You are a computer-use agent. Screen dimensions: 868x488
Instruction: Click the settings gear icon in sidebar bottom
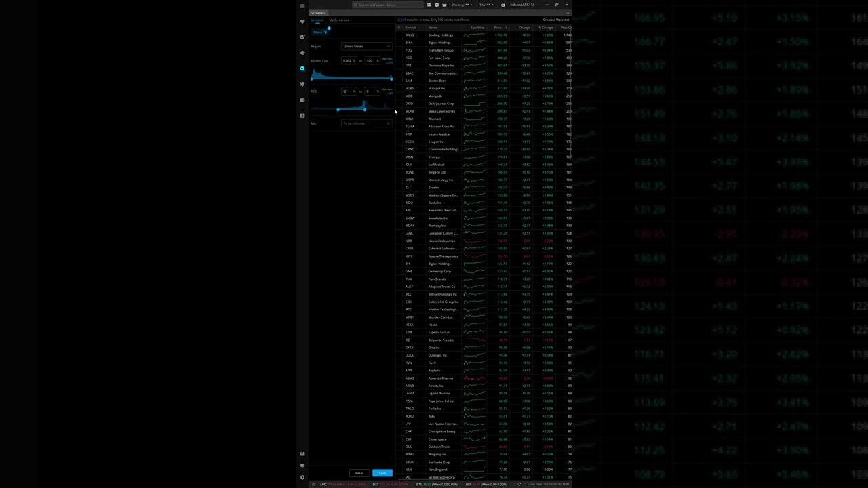pos(302,477)
